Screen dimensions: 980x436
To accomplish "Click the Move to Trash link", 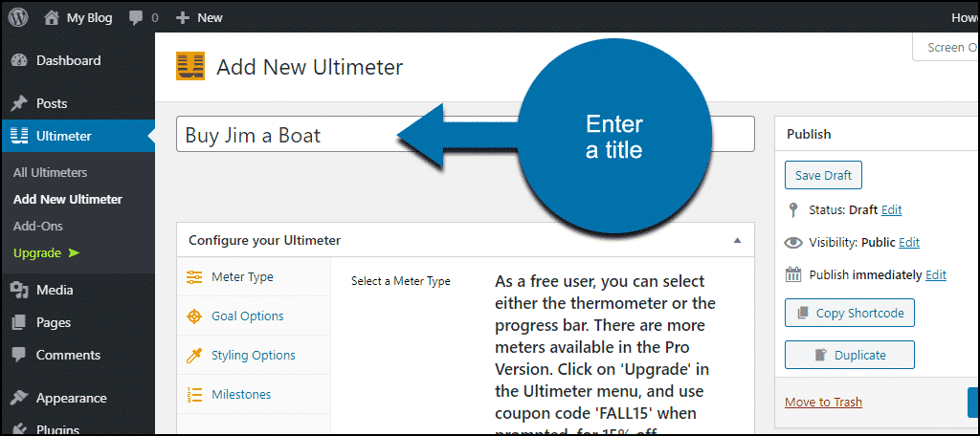I will pyautogui.click(x=823, y=402).
